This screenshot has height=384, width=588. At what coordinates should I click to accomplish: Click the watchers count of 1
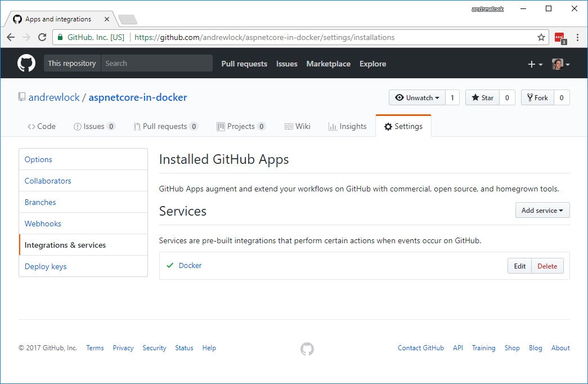[452, 97]
